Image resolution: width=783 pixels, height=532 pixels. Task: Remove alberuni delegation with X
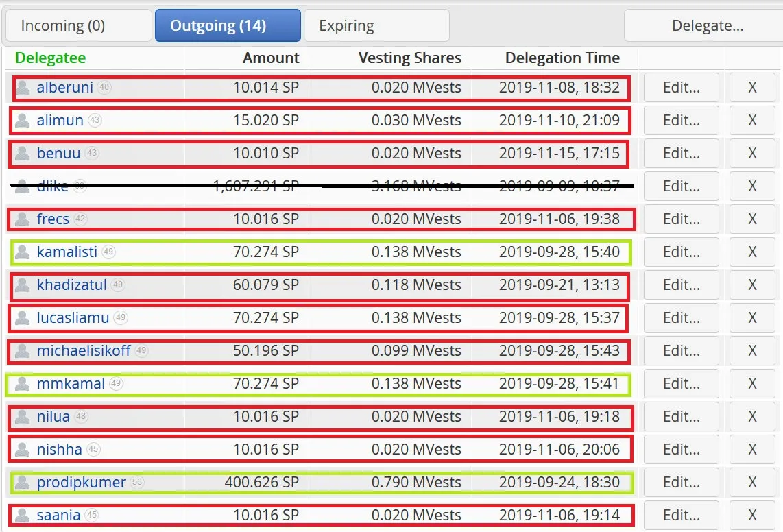point(752,88)
